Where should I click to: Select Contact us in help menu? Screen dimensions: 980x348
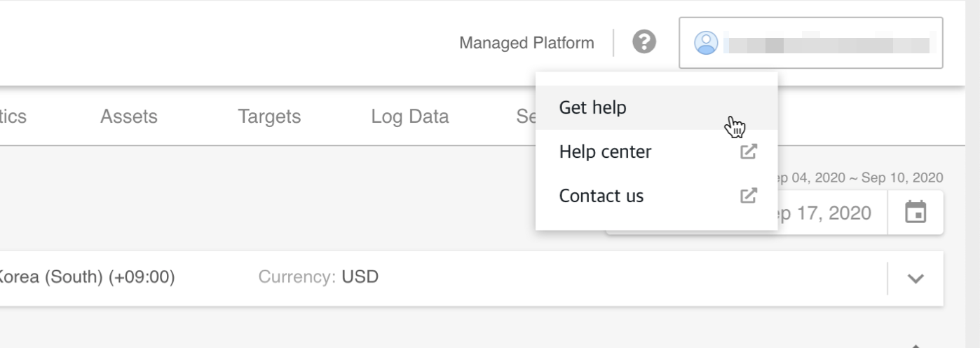pyautogui.click(x=601, y=196)
